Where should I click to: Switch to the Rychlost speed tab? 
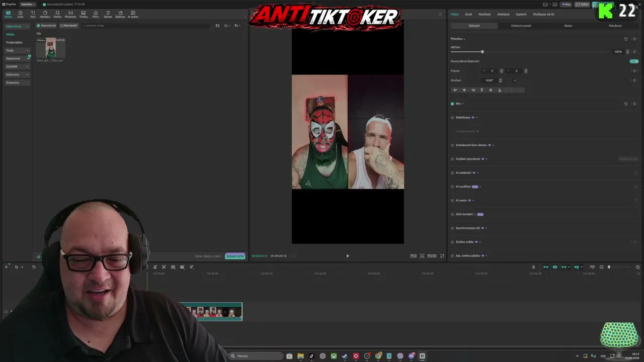(485, 14)
